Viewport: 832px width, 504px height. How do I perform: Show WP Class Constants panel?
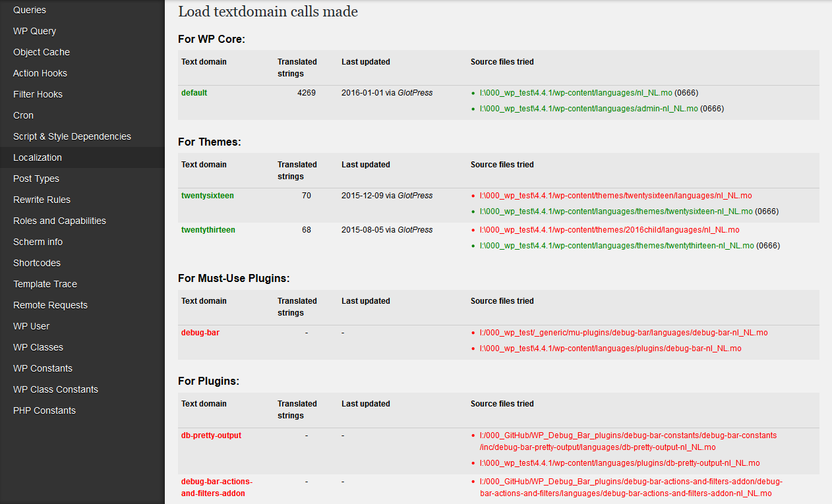click(x=82, y=389)
